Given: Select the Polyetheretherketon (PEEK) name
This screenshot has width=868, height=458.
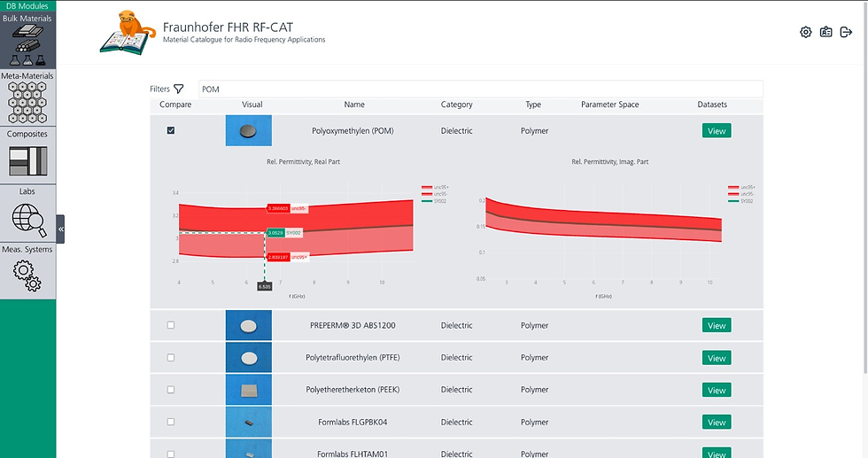Looking at the screenshot, I should 353,390.
